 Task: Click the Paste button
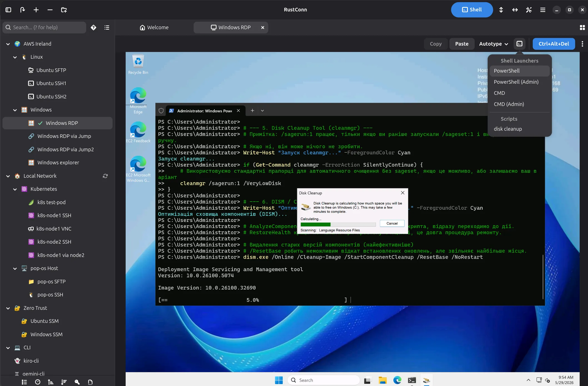[x=462, y=44]
